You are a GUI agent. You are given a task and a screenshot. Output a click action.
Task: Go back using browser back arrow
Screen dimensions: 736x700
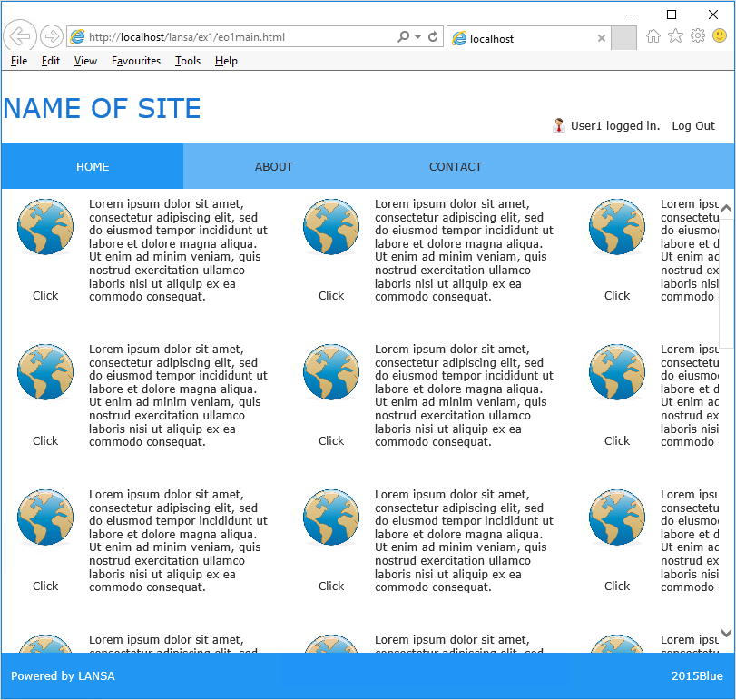20,35
